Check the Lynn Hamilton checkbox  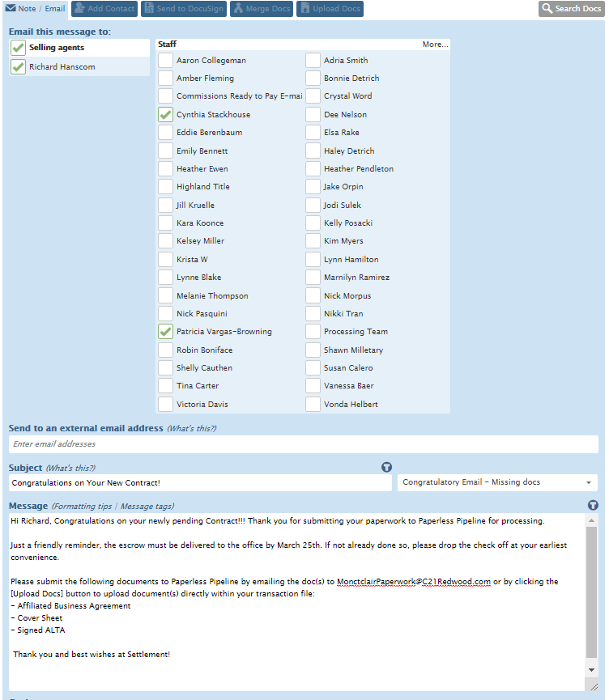[313, 260]
